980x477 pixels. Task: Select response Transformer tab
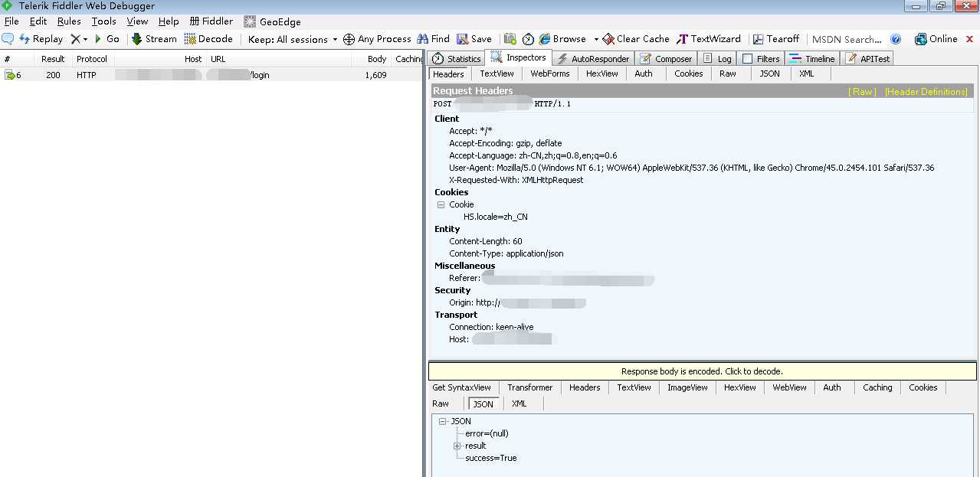pyautogui.click(x=529, y=387)
